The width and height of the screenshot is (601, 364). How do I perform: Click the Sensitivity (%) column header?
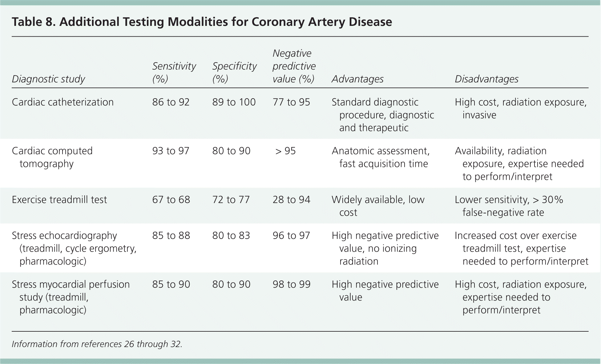pos(174,72)
